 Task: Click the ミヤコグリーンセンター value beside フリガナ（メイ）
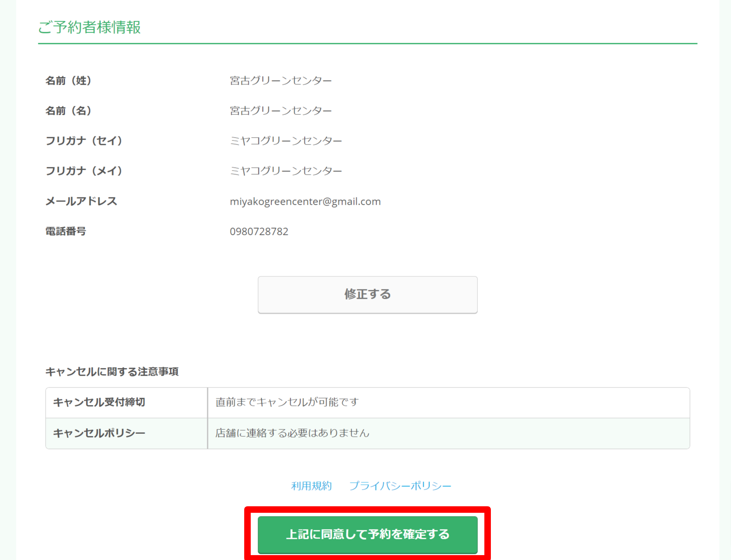click(286, 171)
